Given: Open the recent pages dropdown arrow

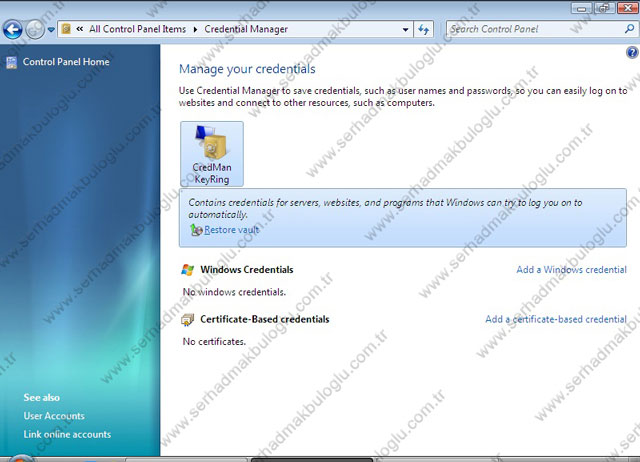Looking at the screenshot, I should pyautogui.click(x=51, y=29).
